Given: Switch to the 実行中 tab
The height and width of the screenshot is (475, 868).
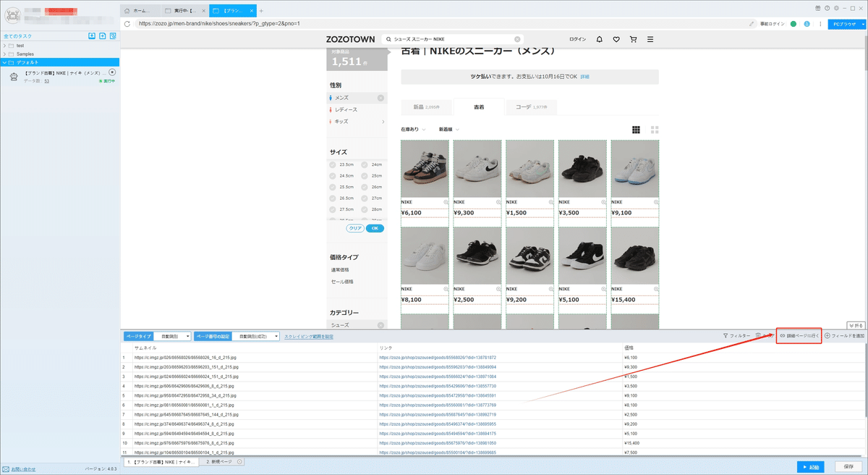Looking at the screenshot, I should 184,11.
